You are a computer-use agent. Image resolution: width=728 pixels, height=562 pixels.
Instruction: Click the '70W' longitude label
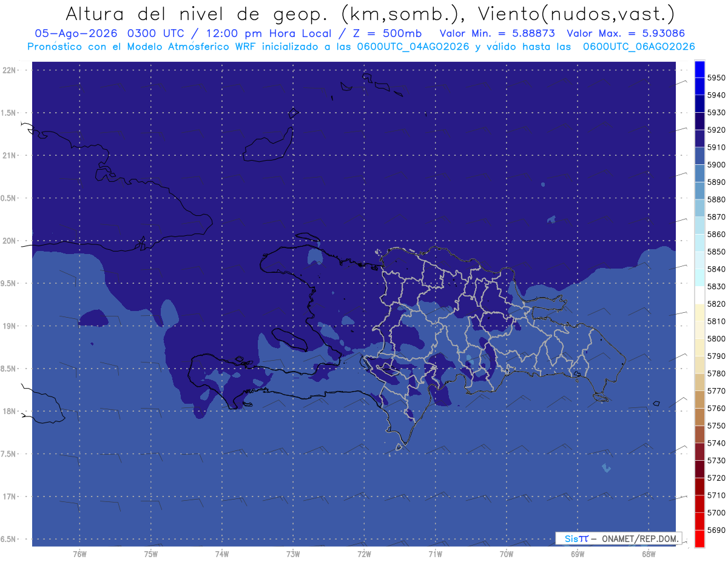click(x=506, y=554)
